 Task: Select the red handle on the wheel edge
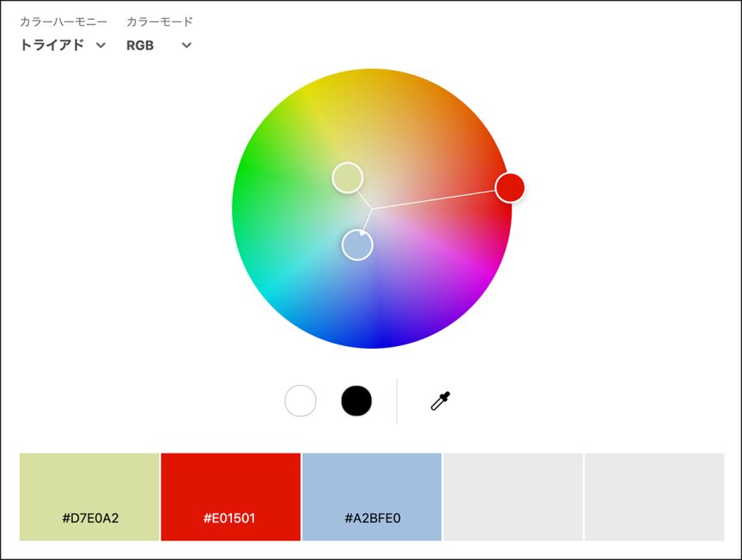click(x=509, y=186)
